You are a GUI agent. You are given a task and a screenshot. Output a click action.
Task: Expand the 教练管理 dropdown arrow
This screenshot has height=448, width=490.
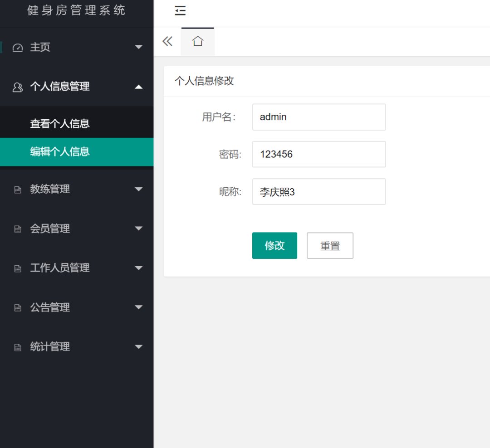pyautogui.click(x=139, y=190)
